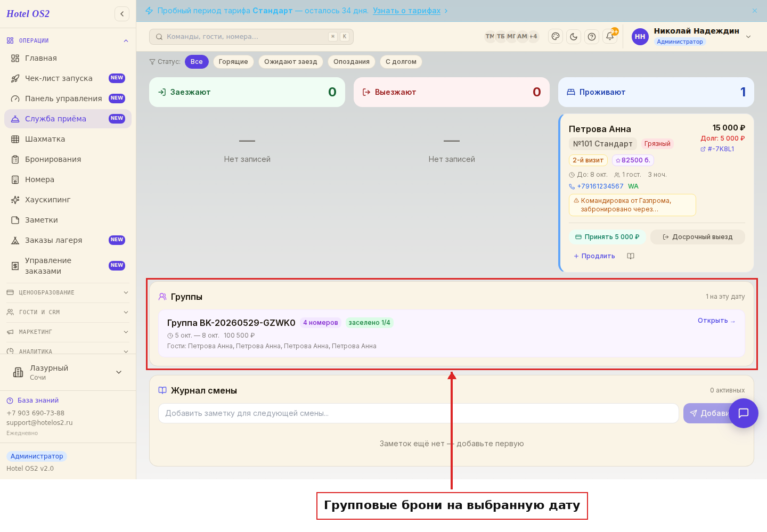Expand the Маркетинг section
The image size is (767, 532).
tap(68, 332)
